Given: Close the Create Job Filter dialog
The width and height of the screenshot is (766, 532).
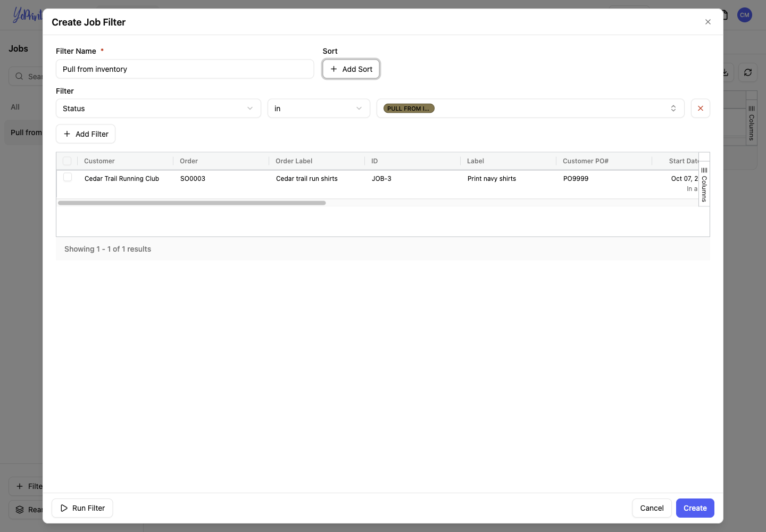Looking at the screenshot, I should (707, 22).
